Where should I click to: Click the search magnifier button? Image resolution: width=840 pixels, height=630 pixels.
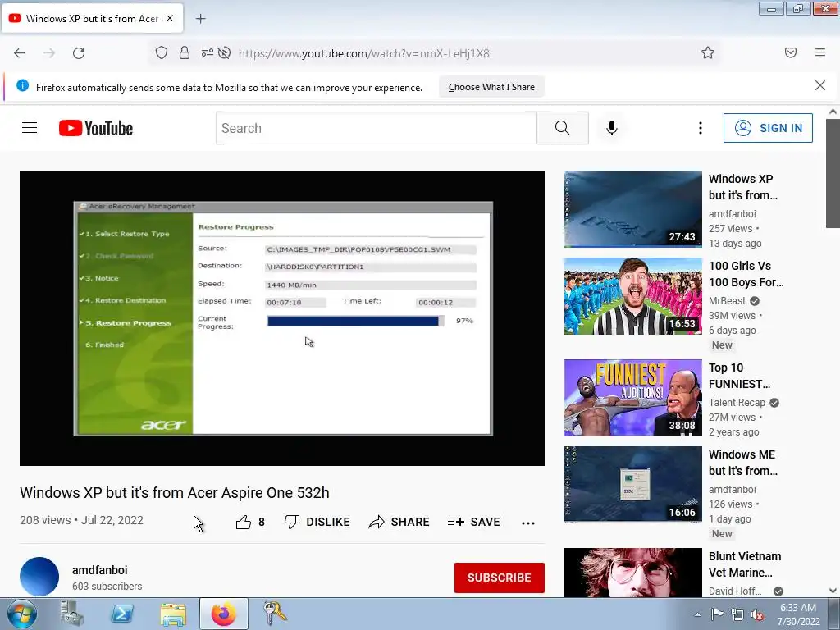tap(563, 128)
